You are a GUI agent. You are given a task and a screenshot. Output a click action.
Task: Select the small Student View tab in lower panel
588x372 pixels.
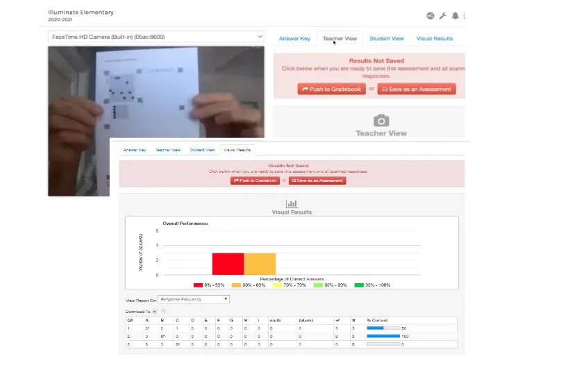(x=202, y=150)
